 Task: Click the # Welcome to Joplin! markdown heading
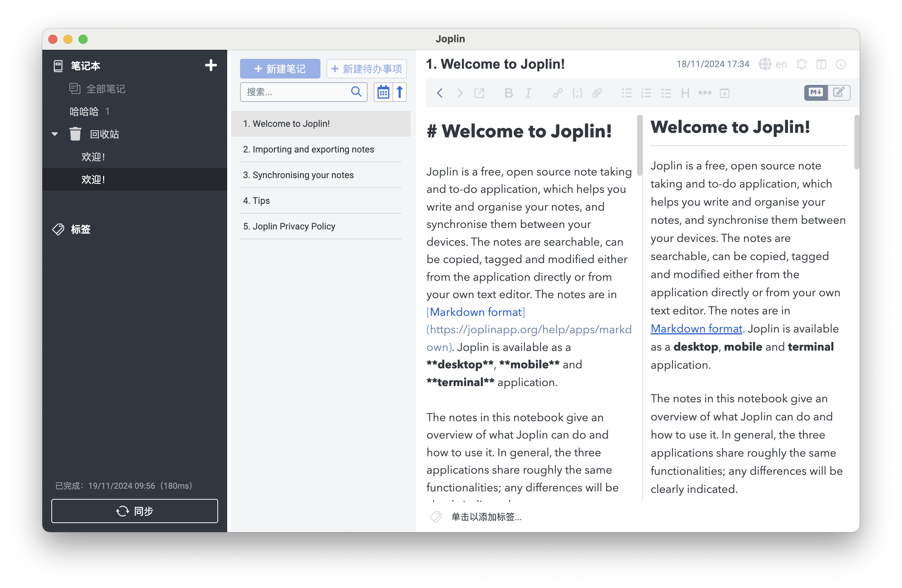(519, 131)
